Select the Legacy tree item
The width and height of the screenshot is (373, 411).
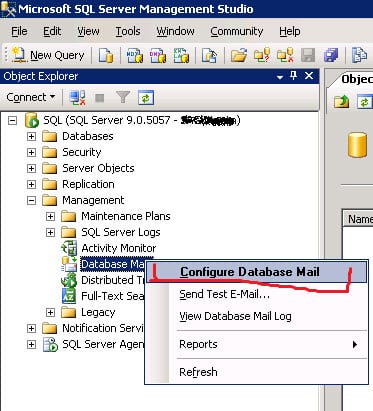point(98,312)
